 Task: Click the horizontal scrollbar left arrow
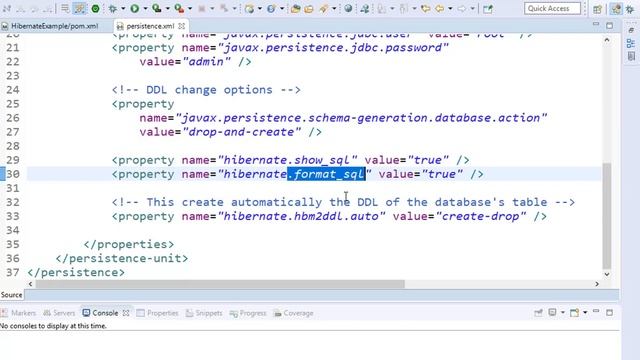pos(30,284)
